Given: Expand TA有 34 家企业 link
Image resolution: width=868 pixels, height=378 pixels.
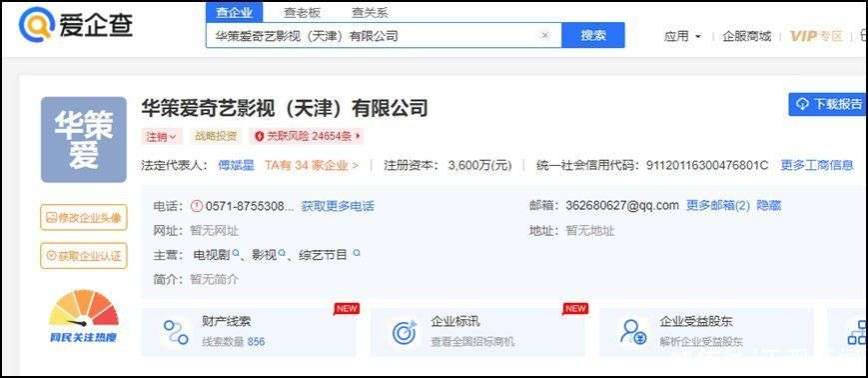Looking at the screenshot, I should [311, 165].
